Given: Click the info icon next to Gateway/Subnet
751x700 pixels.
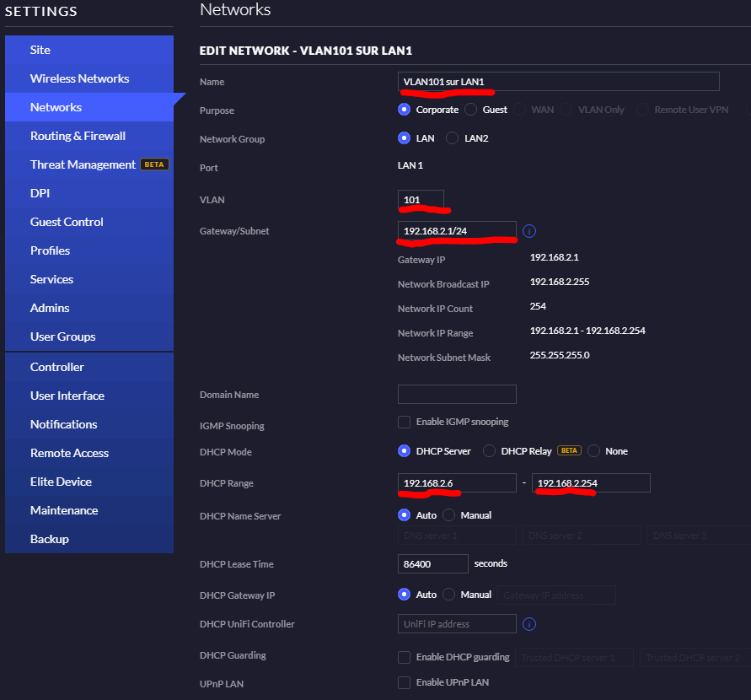Looking at the screenshot, I should [x=529, y=231].
